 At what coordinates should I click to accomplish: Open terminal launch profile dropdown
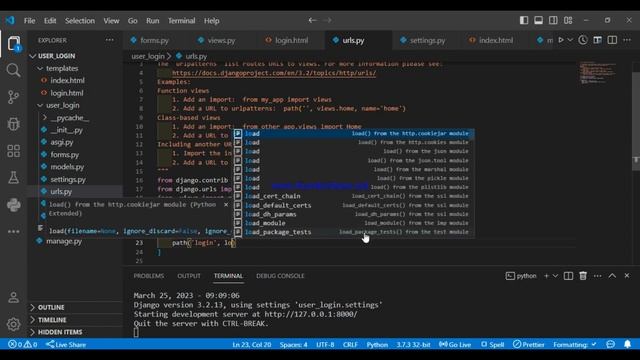[555, 276]
